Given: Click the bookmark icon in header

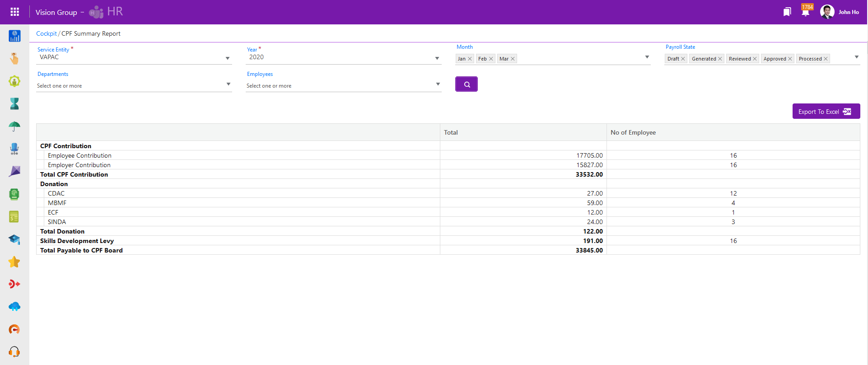Looking at the screenshot, I should coord(787,12).
